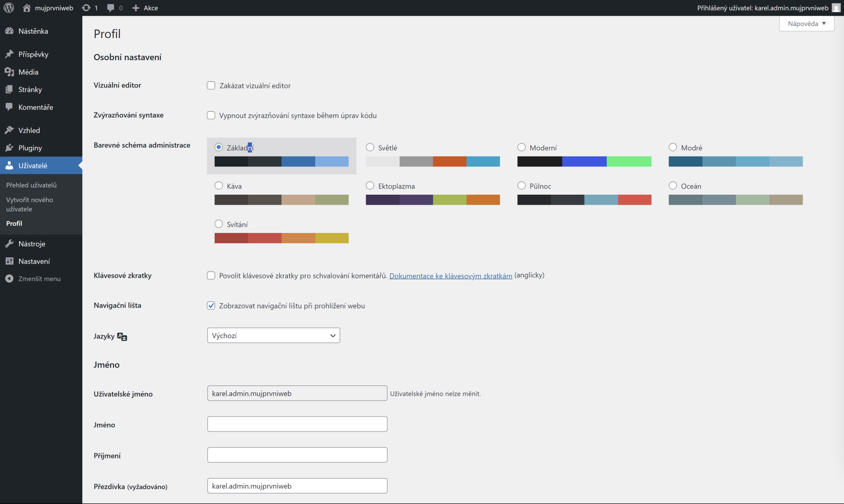The height and width of the screenshot is (504, 844).
Task: Open Pluginy via its plug icon
Action: point(9,148)
